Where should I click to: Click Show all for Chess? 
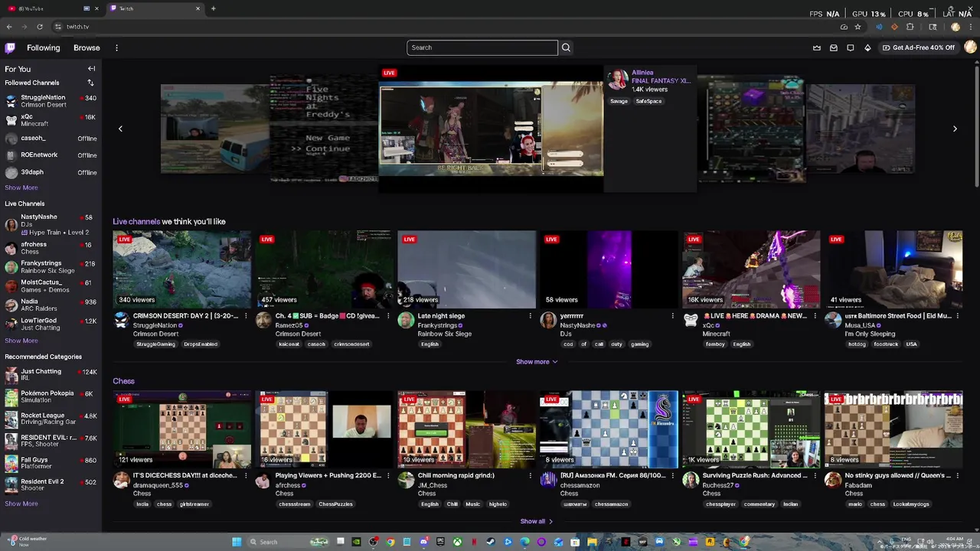click(x=536, y=521)
